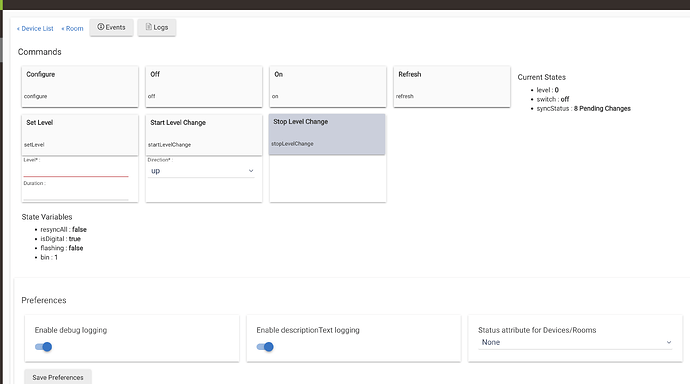Run the Configure command
Screen dimensions: 690x384
80,86
